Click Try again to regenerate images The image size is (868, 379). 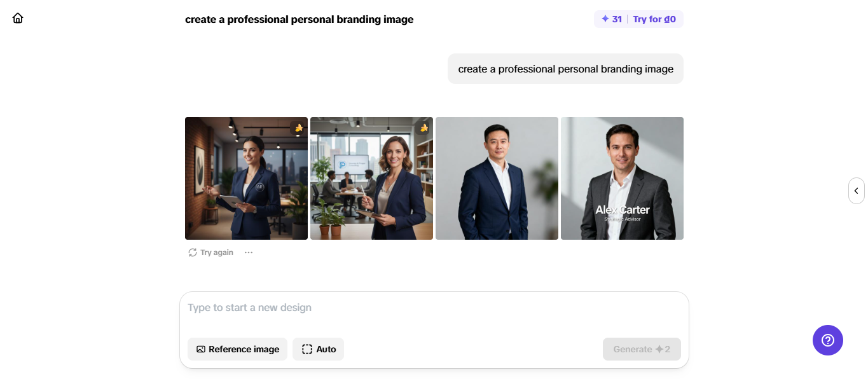[x=211, y=252]
